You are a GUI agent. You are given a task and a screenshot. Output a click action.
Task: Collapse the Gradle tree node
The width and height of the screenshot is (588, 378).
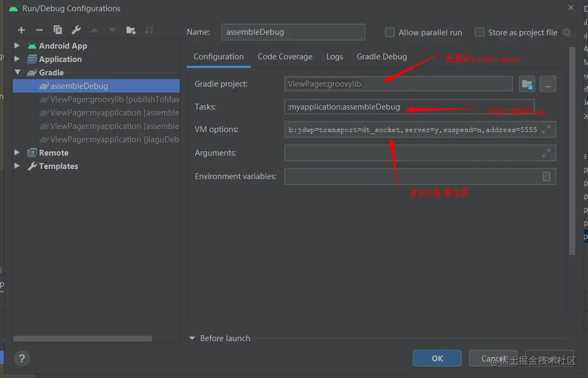pyautogui.click(x=17, y=73)
